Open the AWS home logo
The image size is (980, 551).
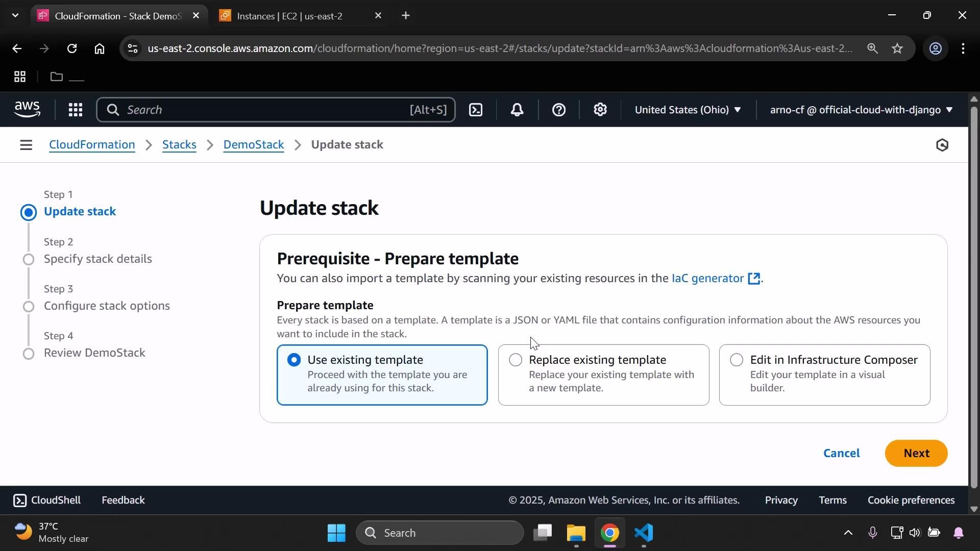(27, 110)
